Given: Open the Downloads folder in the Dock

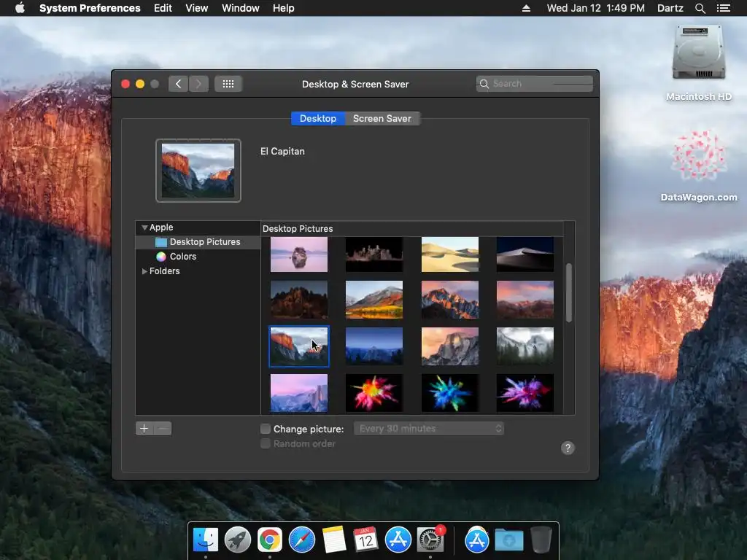Looking at the screenshot, I should click(x=508, y=540).
